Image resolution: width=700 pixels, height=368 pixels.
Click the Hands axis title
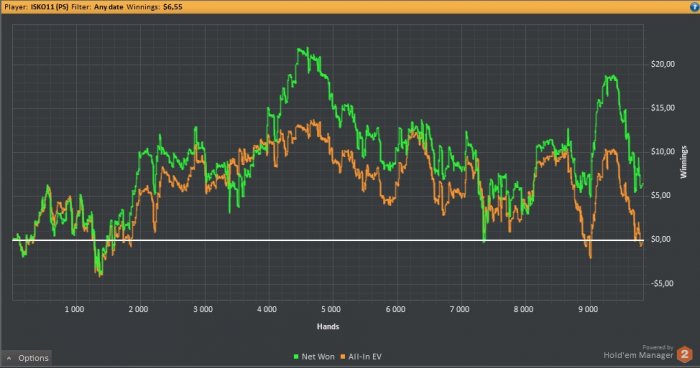point(328,326)
